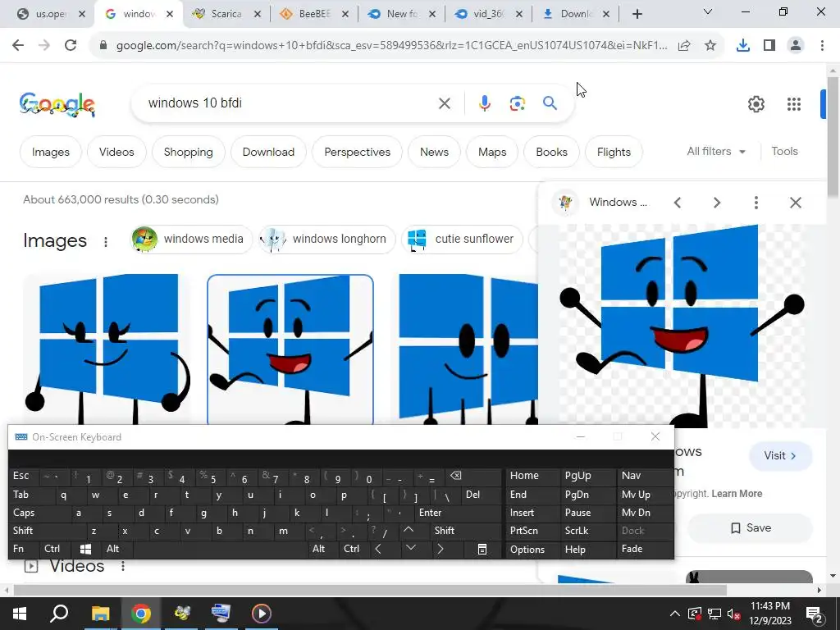
Task: Toggle Fade on On-Screen Keyboard
Action: [x=645, y=549]
